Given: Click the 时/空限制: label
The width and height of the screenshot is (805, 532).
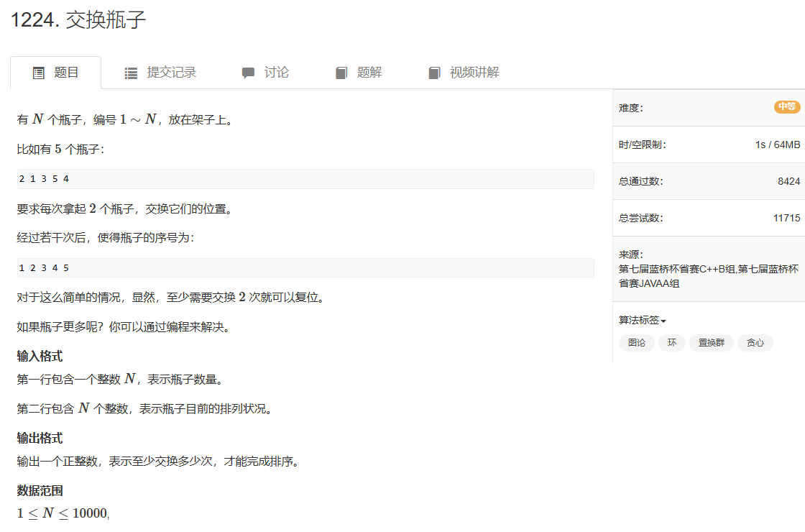Looking at the screenshot, I should tap(643, 145).
